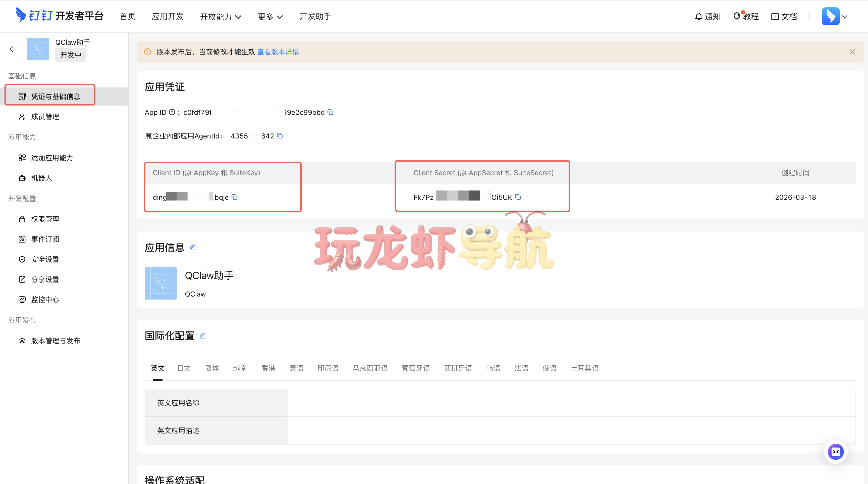
Task: Go to 首页 in the top navigation
Action: point(127,16)
